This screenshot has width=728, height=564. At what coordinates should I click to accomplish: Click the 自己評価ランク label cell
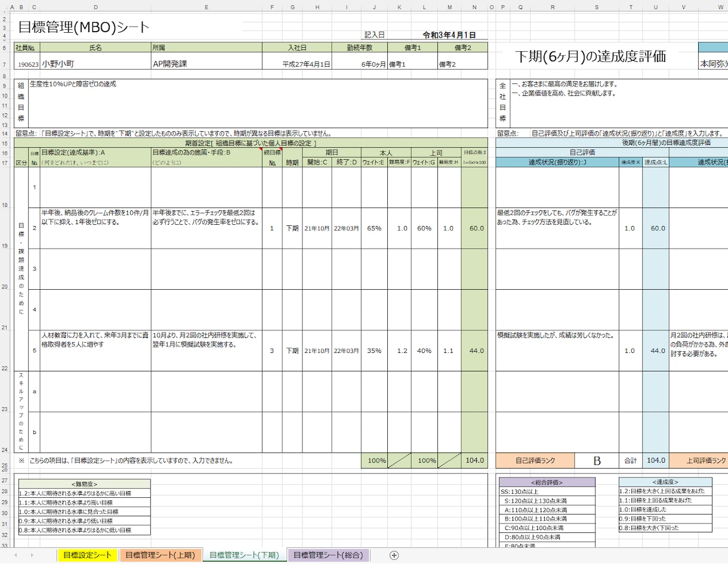click(535, 461)
